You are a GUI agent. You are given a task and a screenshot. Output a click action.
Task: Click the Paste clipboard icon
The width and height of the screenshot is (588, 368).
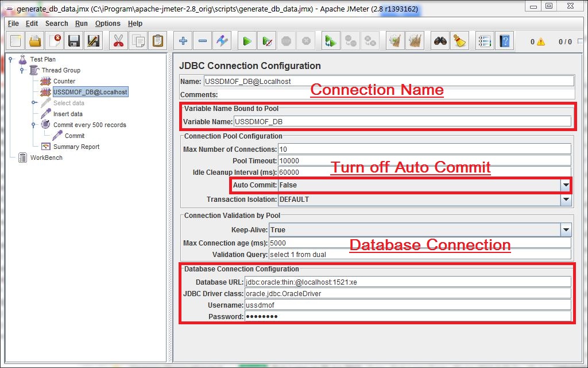pyautogui.click(x=157, y=41)
